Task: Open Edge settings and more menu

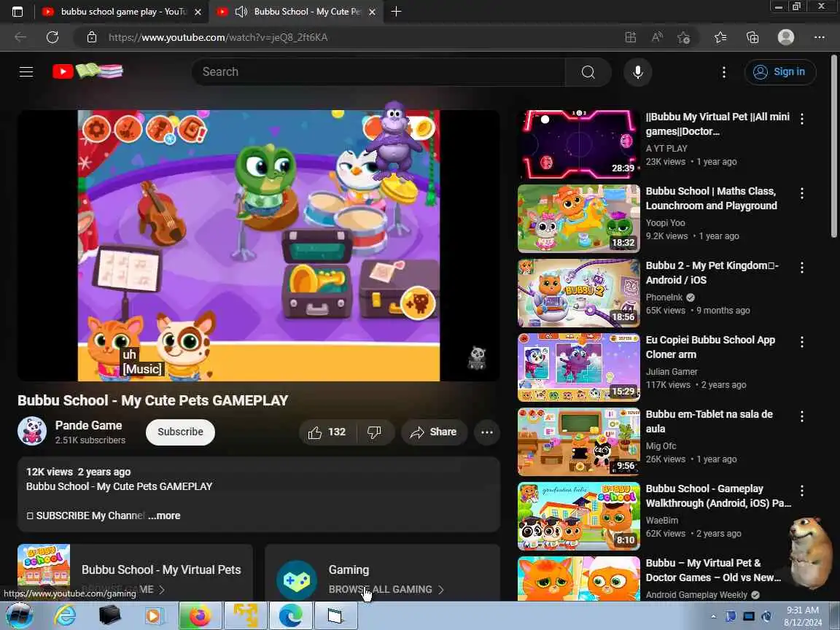Action: click(820, 37)
